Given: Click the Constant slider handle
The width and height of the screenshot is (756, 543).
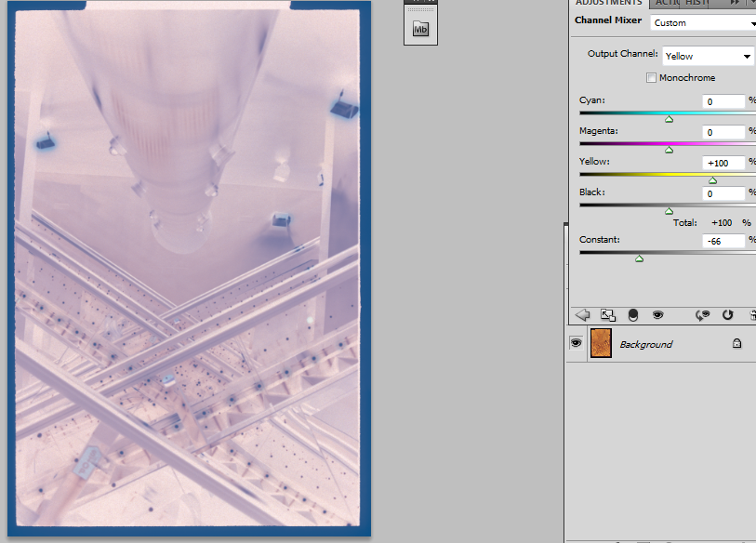Looking at the screenshot, I should pos(639,258).
